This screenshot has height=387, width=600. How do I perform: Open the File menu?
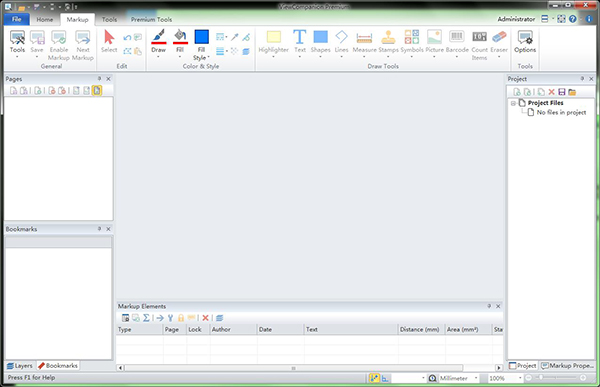(x=16, y=19)
